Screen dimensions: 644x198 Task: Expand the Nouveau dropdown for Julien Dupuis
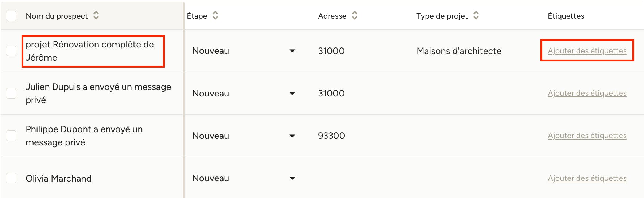tap(244, 93)
